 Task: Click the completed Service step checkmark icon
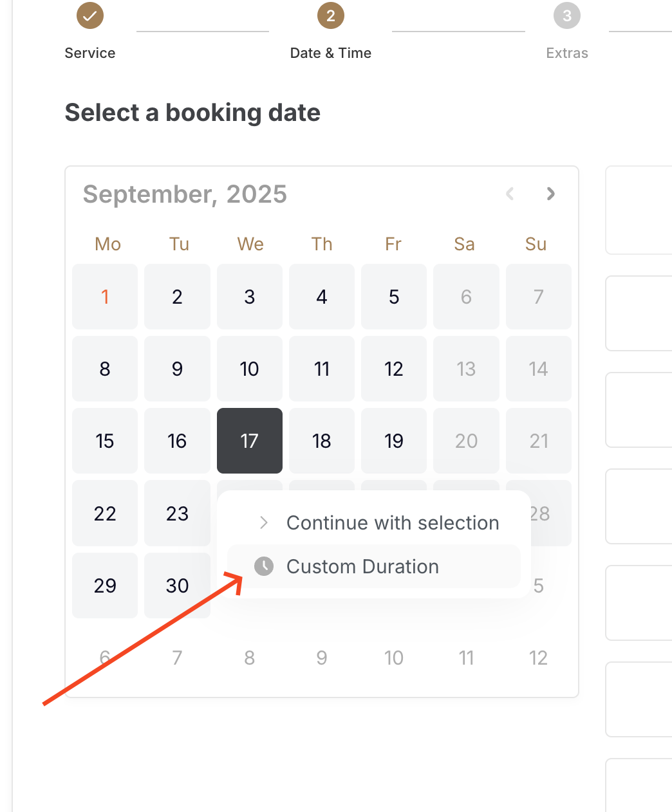(x=90, y=15)
